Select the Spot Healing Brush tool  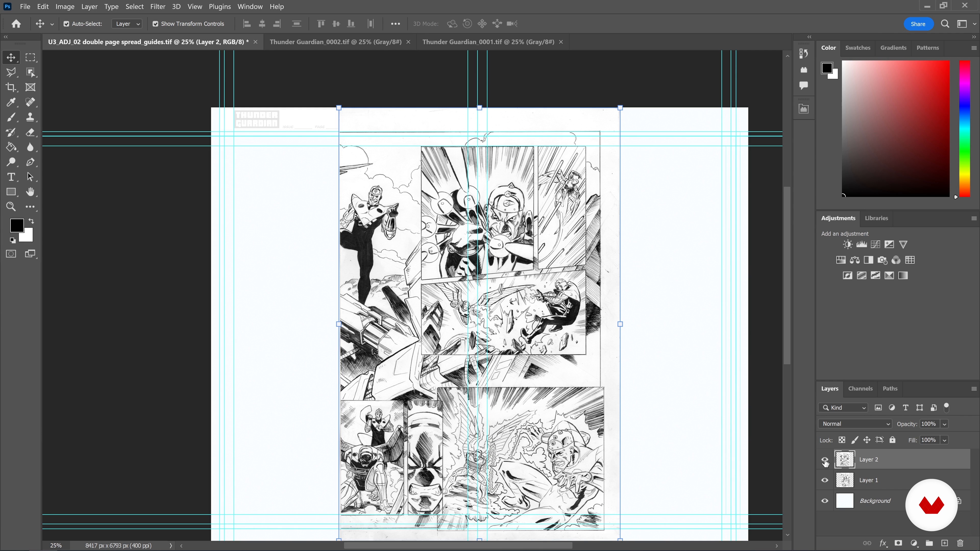[x=30, y=102]
